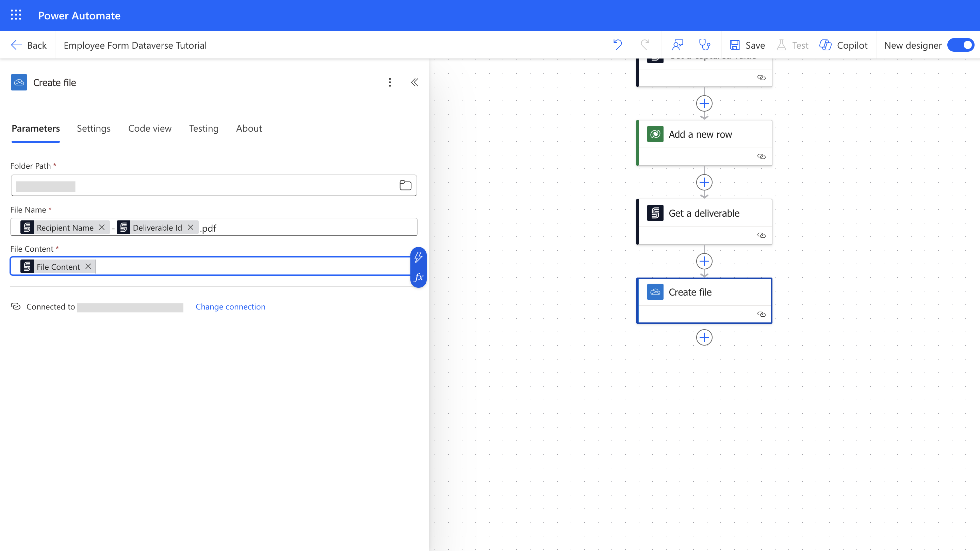
Task: Switch to the Code view tab
Action: tap(150, 129)
